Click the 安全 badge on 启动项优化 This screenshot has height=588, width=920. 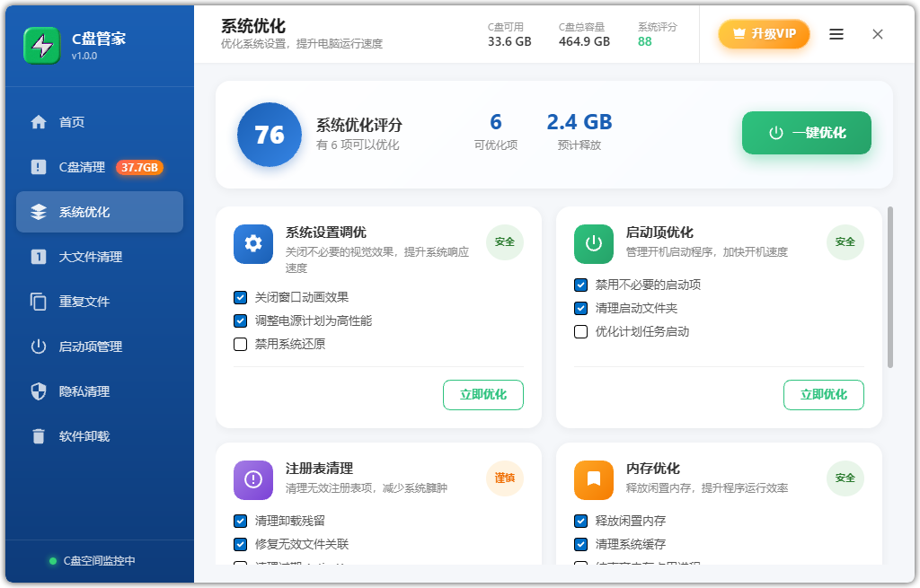click(845, 241)
